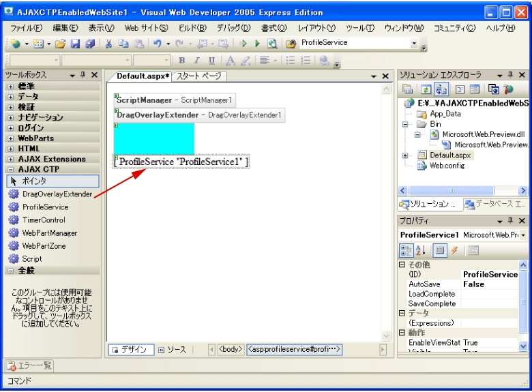Collapse the Bin folder node
The width and height of the screenshot is (532, 392).
[405, 125]
